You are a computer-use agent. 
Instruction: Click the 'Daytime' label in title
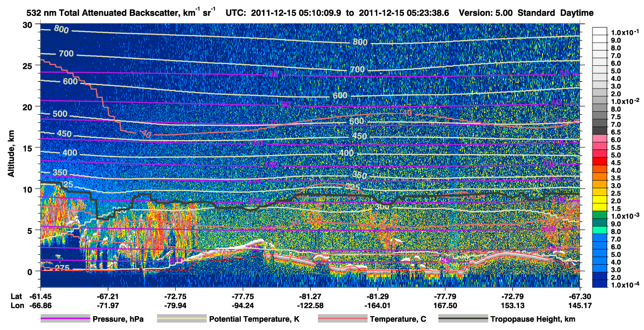[577, 13]
